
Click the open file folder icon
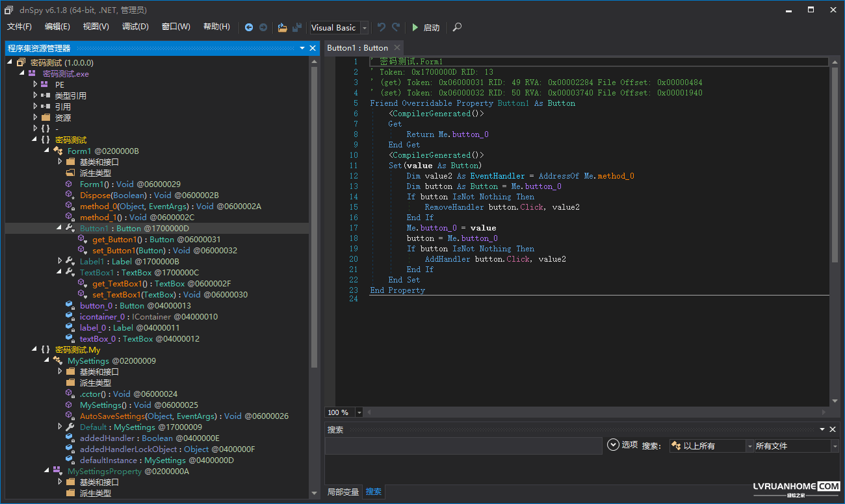pos(282,27)
